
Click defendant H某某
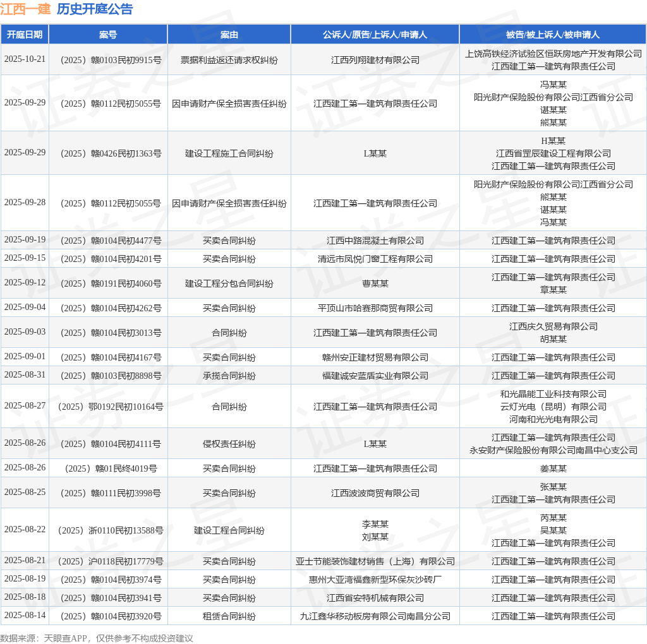553,141
